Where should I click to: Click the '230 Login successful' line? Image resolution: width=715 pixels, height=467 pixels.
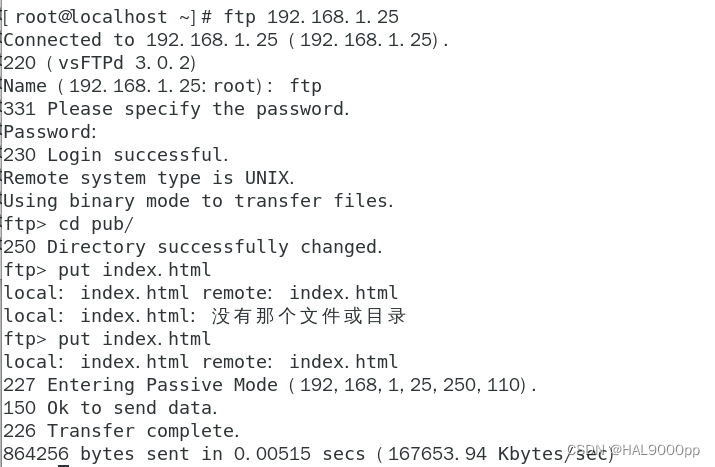(116, 155)
